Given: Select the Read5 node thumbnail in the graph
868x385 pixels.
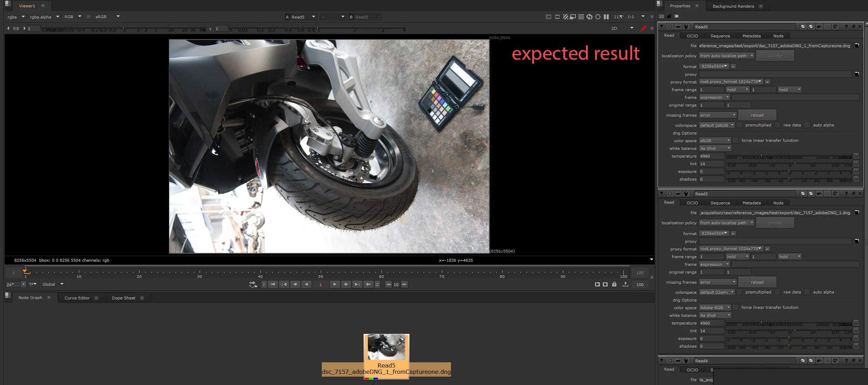Looking at the screenshot, I should (386, 347).
